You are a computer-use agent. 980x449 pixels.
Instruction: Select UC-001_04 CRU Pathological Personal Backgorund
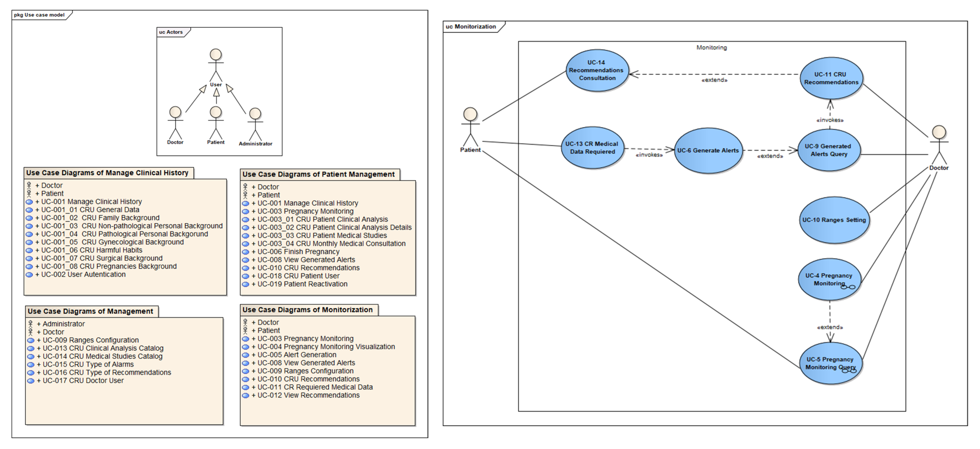(117, 234)
